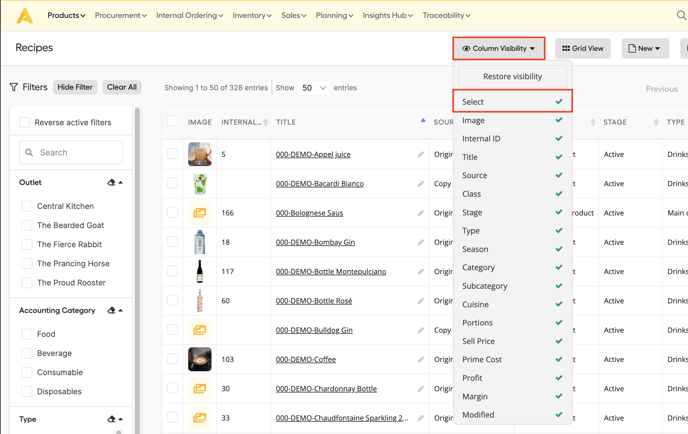Open the 000-DEMO-Bottle Montepulciano recipe link
Screen dimensions: 688x434
331,272
